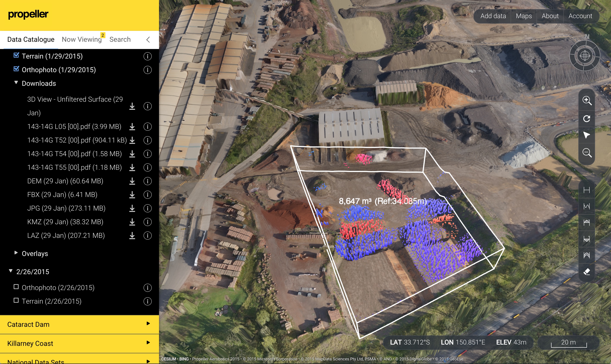
Task: Collapse the side panel with the chevron
Action: pos(148,40)
